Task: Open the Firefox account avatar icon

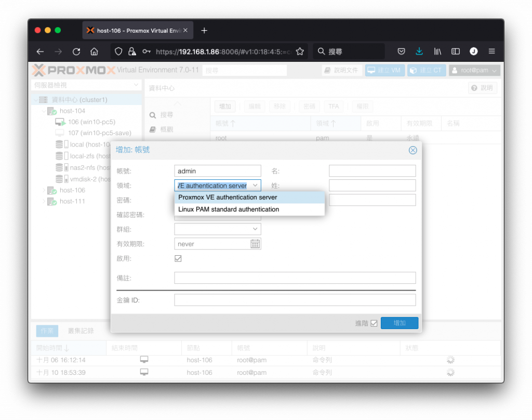Action: (474, 51)
